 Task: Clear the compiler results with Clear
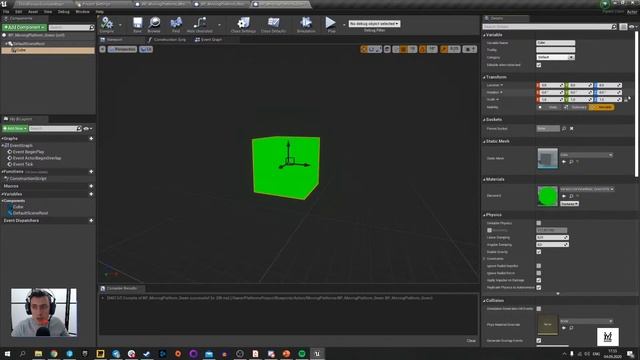tap(471, 341)
